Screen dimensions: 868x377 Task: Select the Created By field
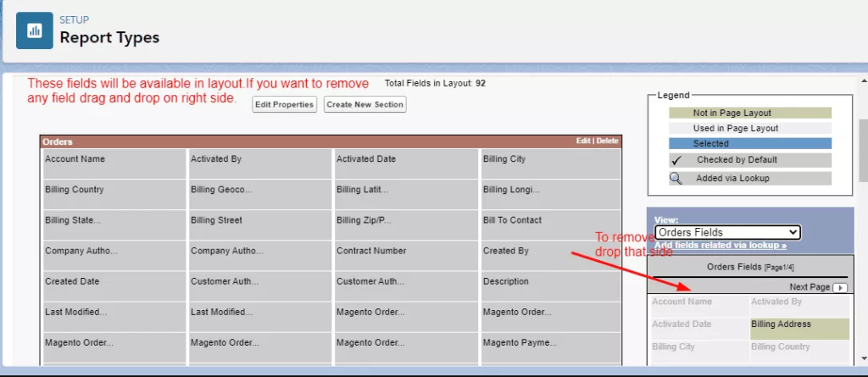(x=551, y=255)
